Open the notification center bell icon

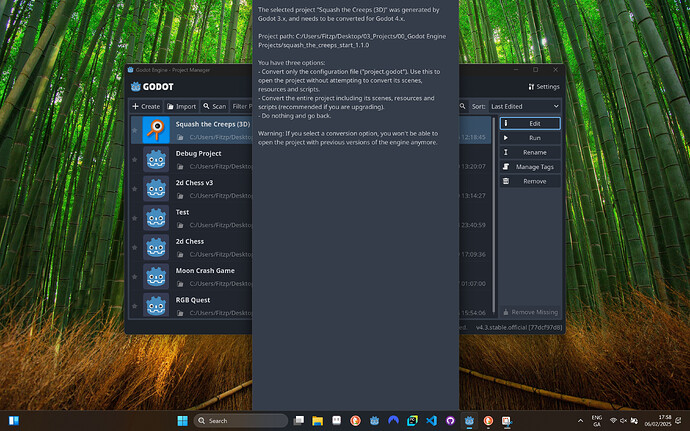tap(680, 421)
